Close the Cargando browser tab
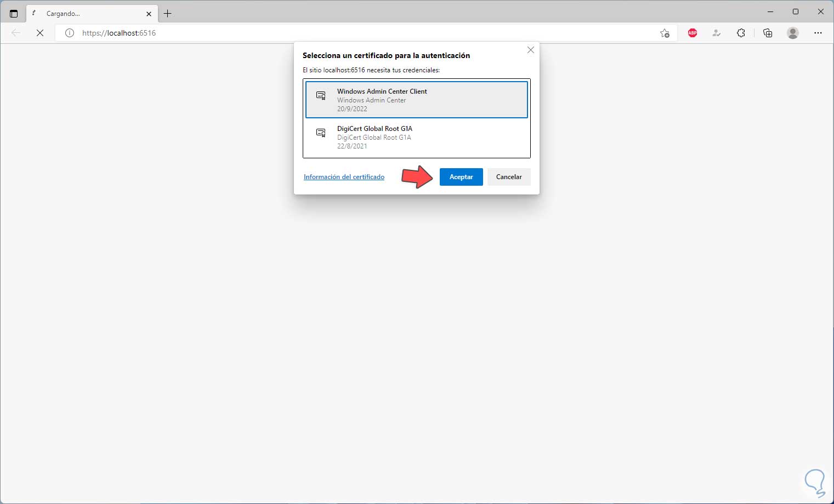Screen dimensions: 834x504 click(149, 14)
